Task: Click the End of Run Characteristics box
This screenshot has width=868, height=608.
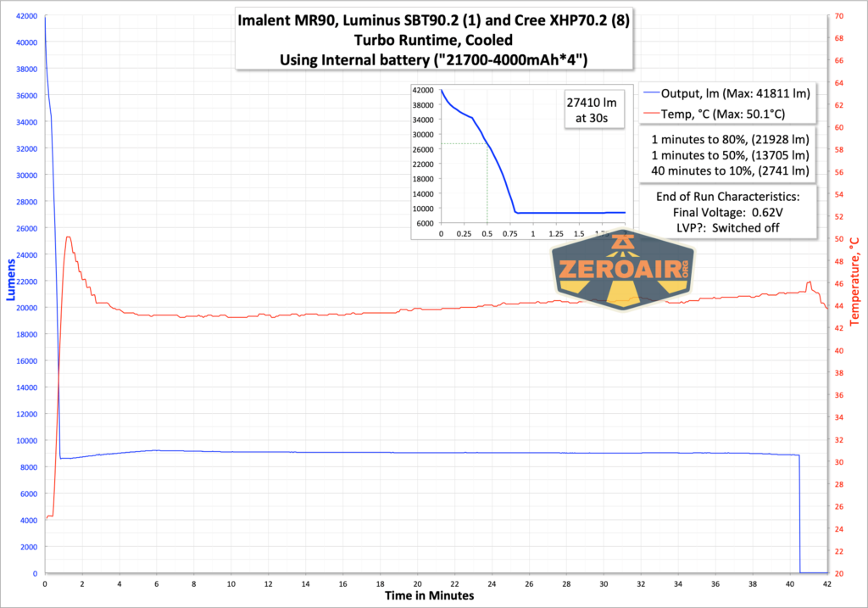Action: click(728, 212)
